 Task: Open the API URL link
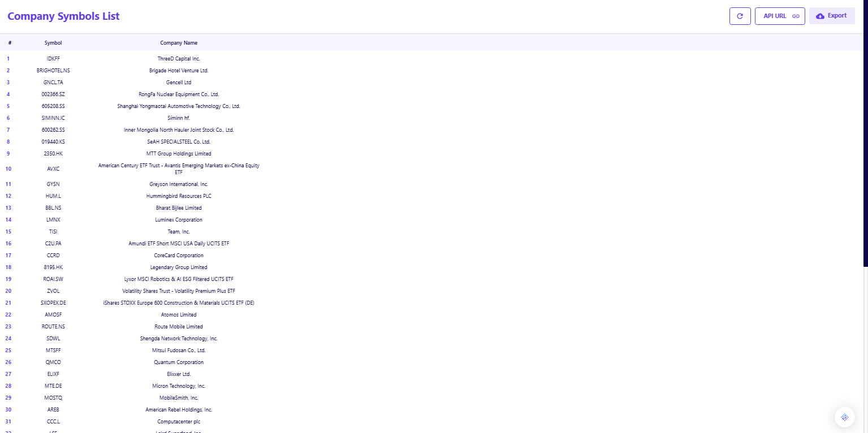pyautogui.click(x=779, y=16)
